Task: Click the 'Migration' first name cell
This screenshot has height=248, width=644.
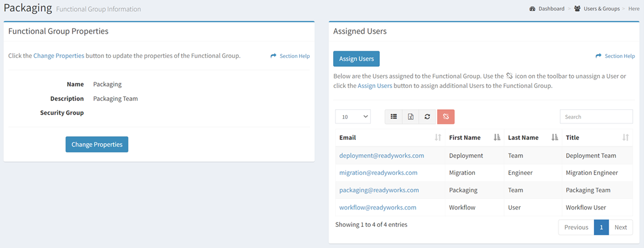Action: pyautogui.click(x=474, y=173)
